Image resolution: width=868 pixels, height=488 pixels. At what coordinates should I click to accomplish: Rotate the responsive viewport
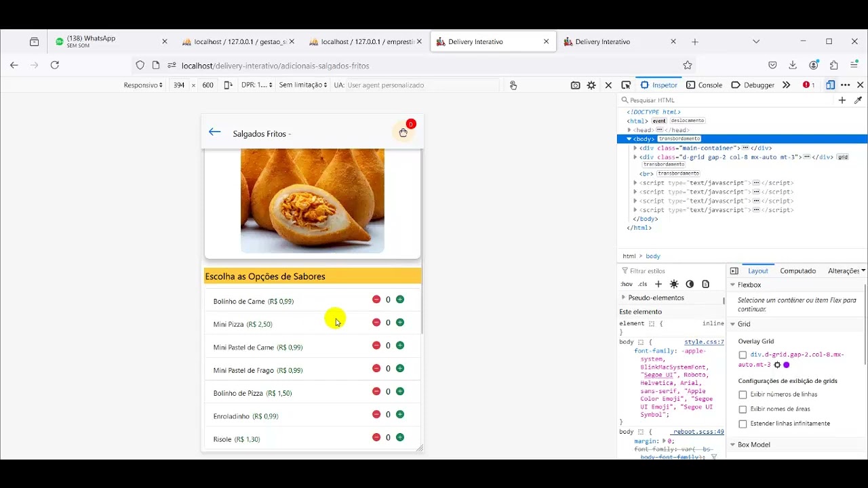coord(228,85)
